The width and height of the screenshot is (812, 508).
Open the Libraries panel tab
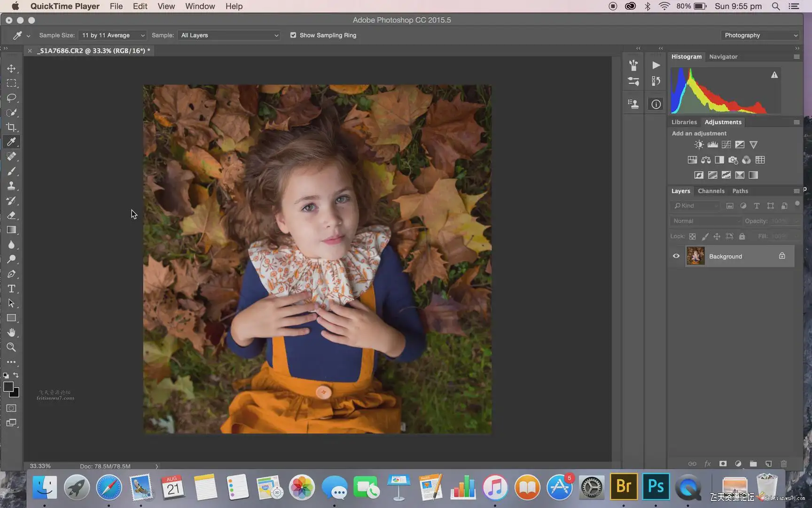tap(684, 122)
